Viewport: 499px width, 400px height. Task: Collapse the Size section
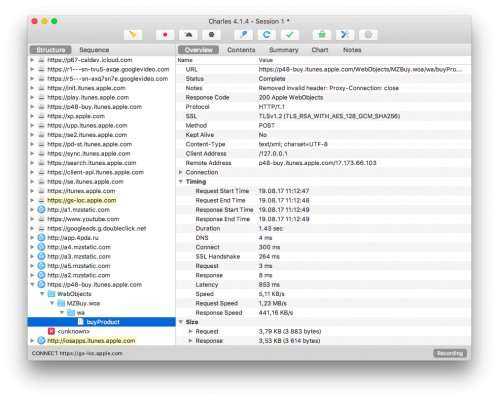coord(181,322)
